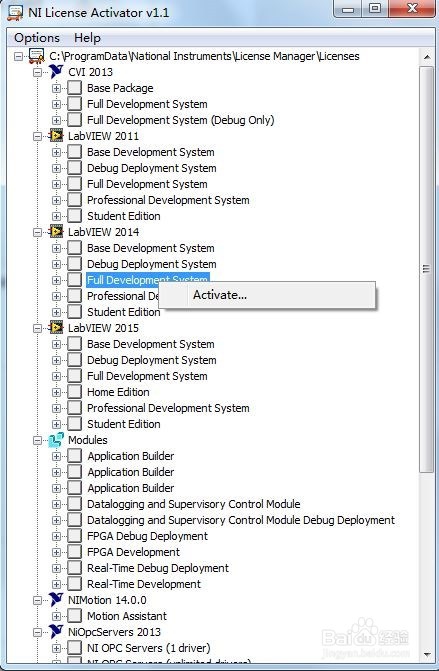Screen dimensions: 439x671
Task: Select the NiOpcServers 2013 group label
Action: tap(114, 632)
